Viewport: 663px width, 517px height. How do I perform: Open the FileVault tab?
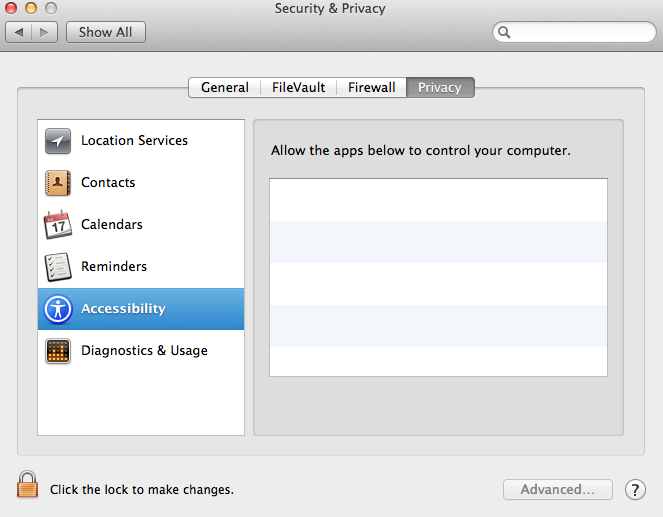point(299,88)
